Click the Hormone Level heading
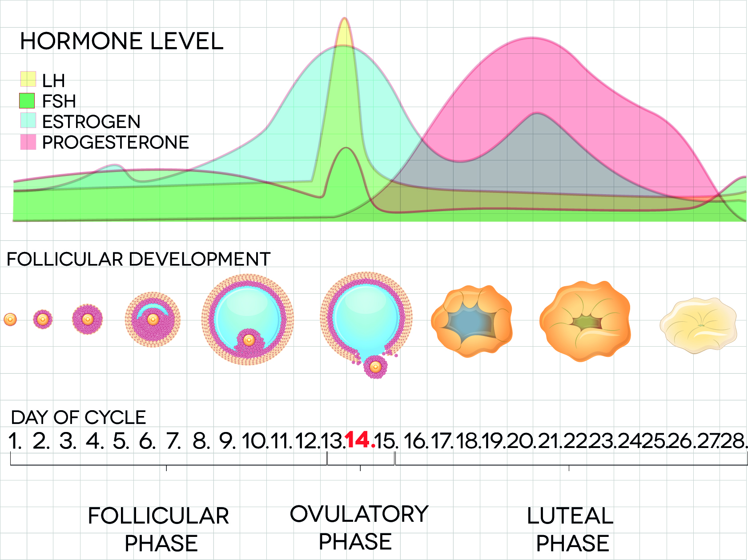 [x=121, y=41]
